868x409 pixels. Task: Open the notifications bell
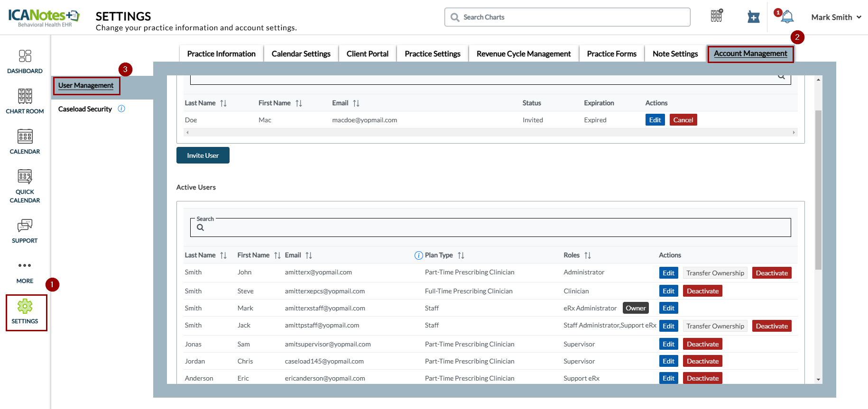[787, 17]
